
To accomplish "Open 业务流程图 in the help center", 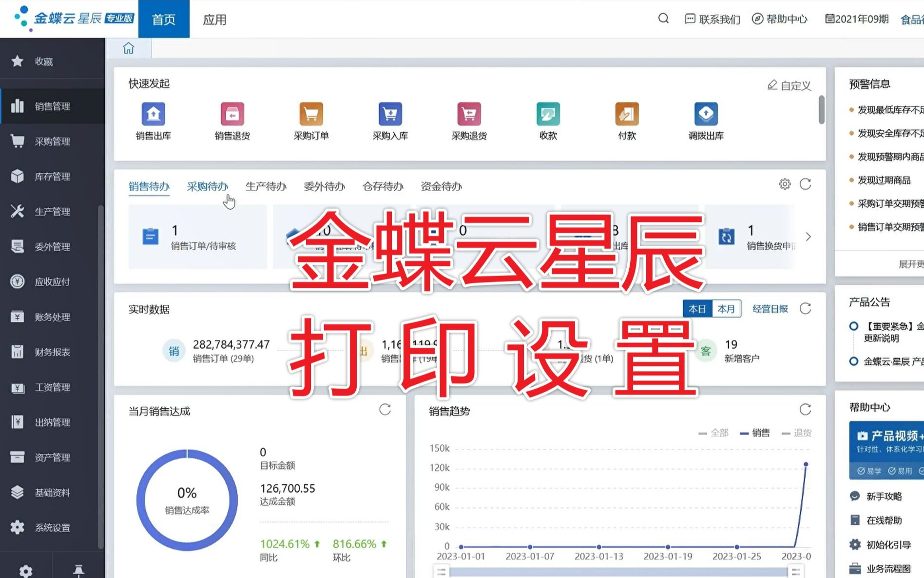I will [x=880, y=569].
